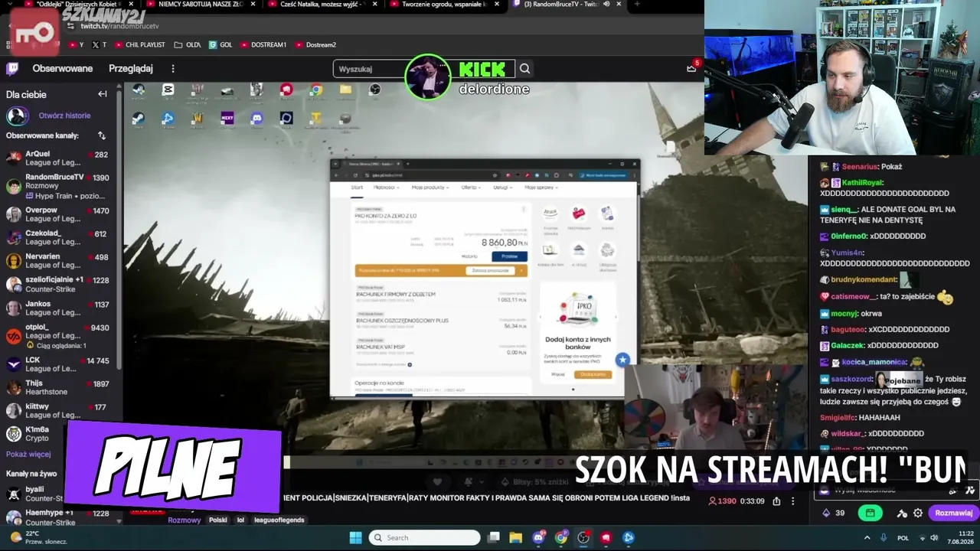Screen dimensions: 980x551
Task: Open Discord from the Windows taskbar
Action: (538, 537)
